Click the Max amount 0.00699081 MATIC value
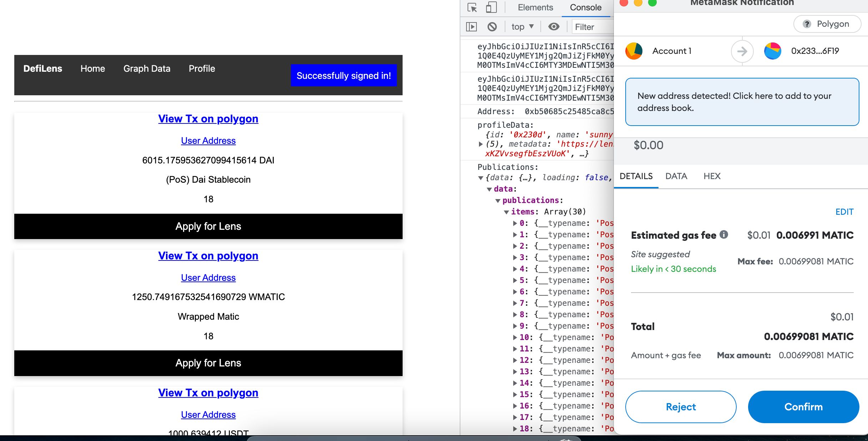868x441 pixels. (x=816, y=355)
